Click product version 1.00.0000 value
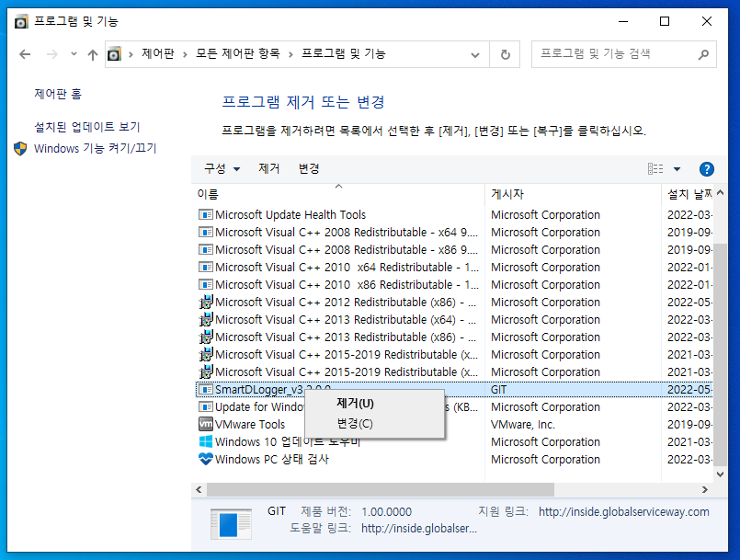 386,512
